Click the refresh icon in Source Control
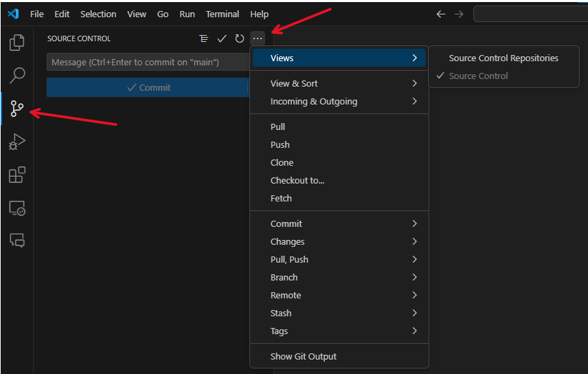The width and height of the screenshot is (588, 374). point(240,38)
